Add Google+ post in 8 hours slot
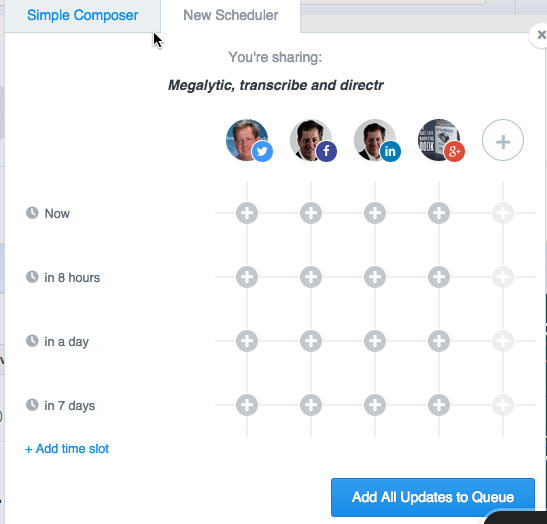The image size is (547, 524). pyautogui.click(x=439, y=277)
